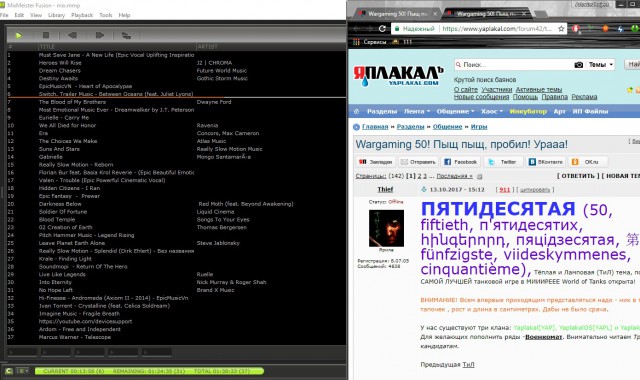
Task: Open the '111' bookmark folder
Action: click(402, 42)
